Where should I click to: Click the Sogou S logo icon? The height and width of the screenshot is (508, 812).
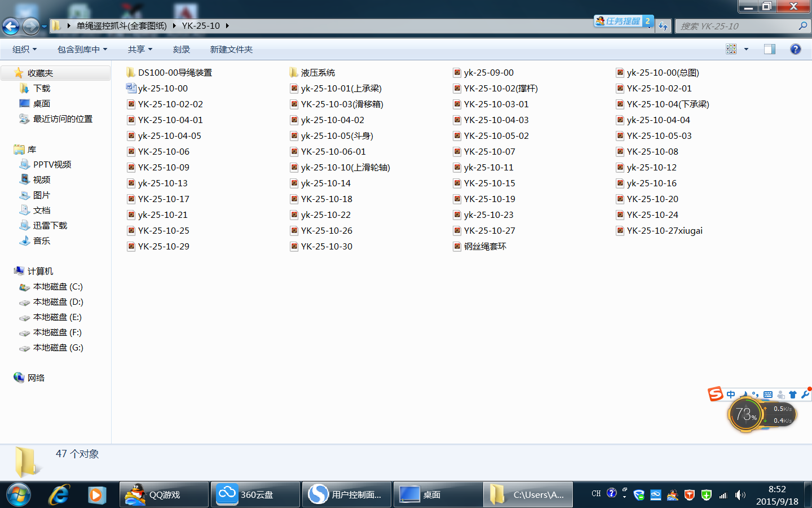(716, 393)
